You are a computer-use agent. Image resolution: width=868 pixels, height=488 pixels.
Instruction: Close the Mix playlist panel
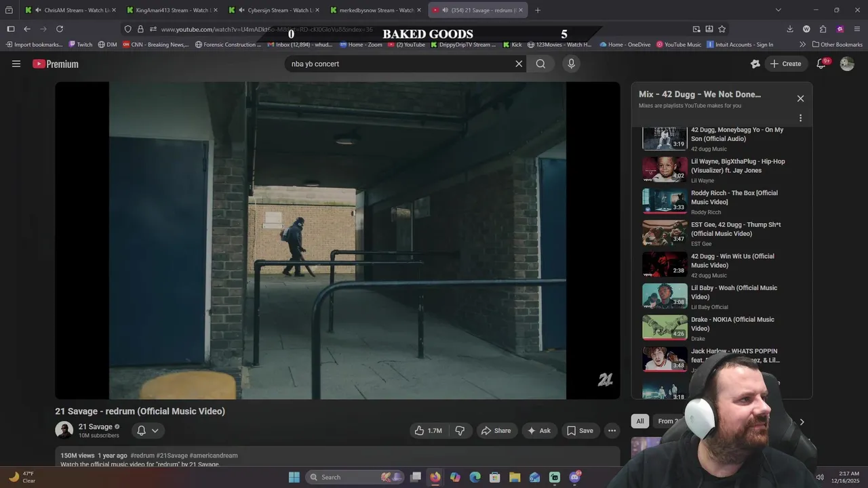[x=800, y=98]
